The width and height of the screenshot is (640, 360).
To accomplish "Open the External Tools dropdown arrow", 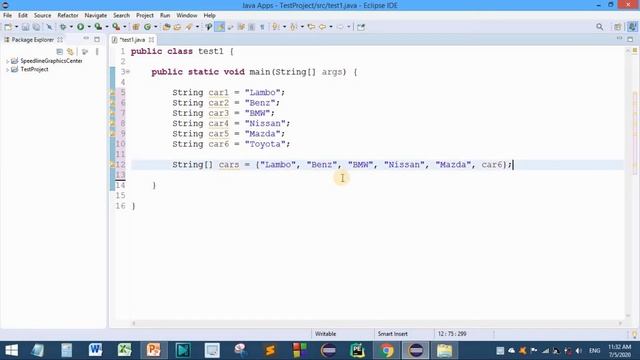I will (x=124, y=27).
